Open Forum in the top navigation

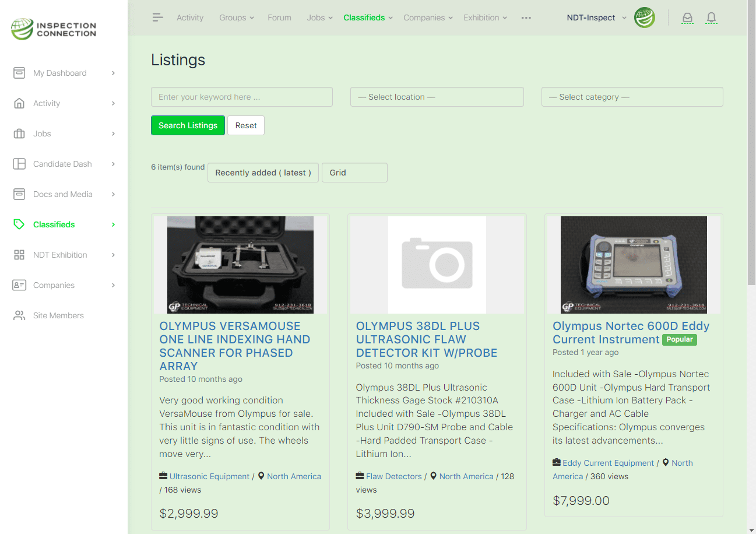[279, 17]
